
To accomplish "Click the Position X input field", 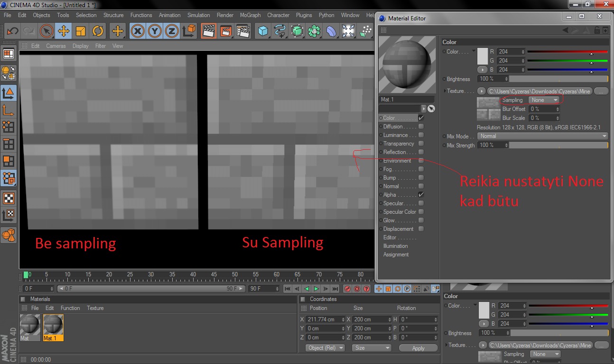I will (325, 319).
